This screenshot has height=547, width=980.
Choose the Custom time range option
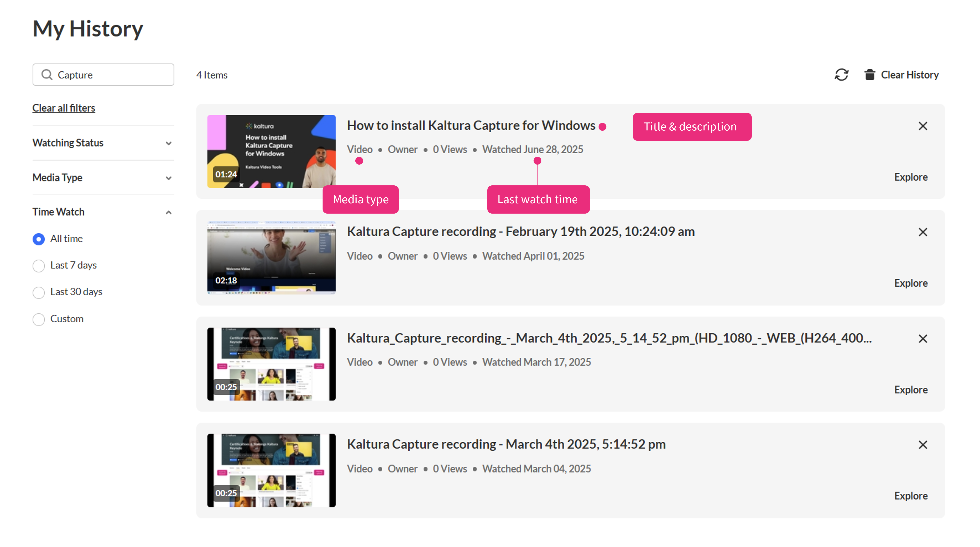tap(39, 319)
